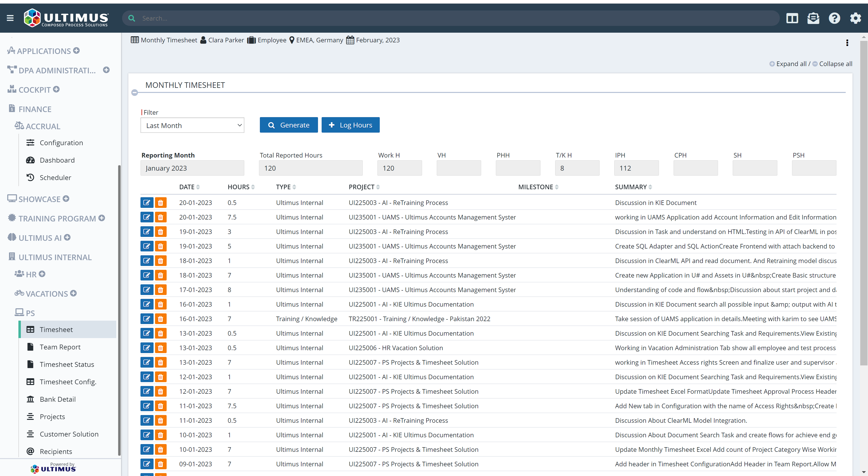Open the split-view columns icon in header
Image resolution: width=868 pixels, height=476 pixels.
pyautogui.click(x=792, y=18)
